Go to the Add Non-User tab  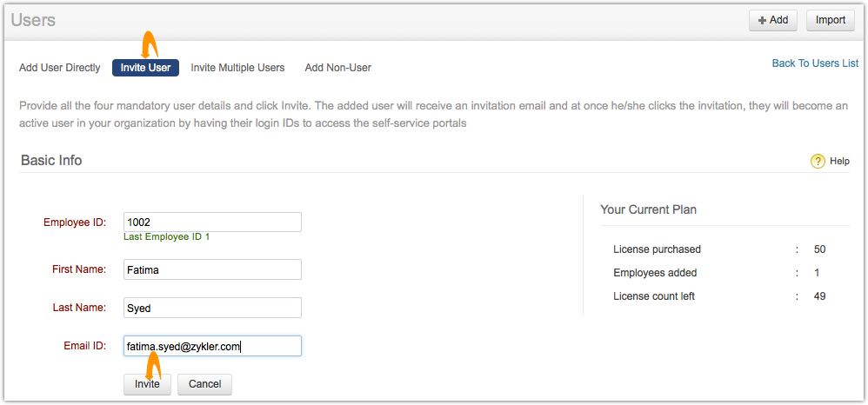[337, 68]
